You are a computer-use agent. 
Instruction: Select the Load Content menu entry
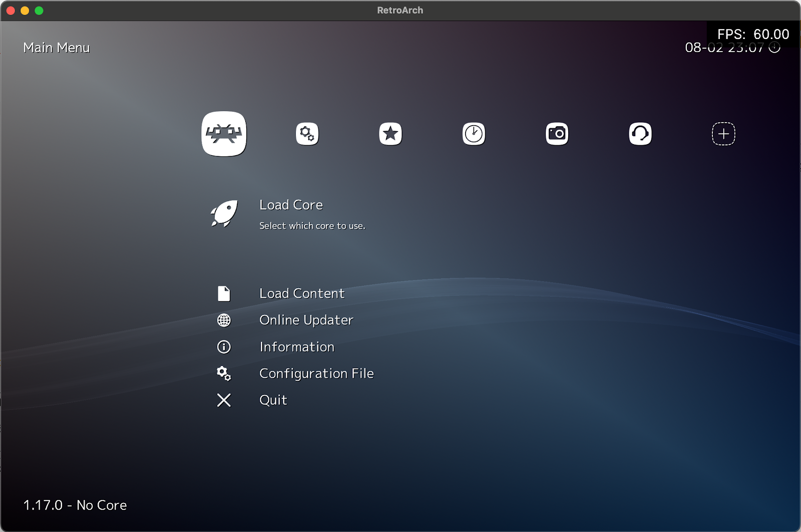click(302, 294)
